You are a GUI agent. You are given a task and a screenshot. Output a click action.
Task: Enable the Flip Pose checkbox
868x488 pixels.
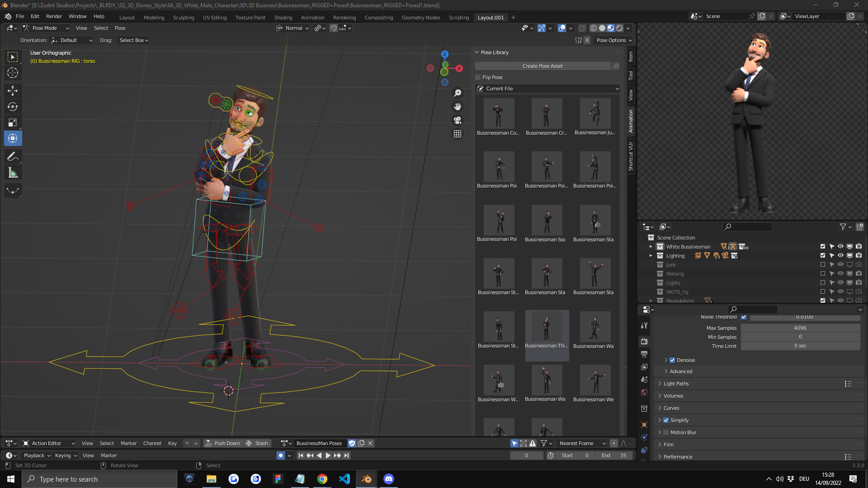[478, 77]
